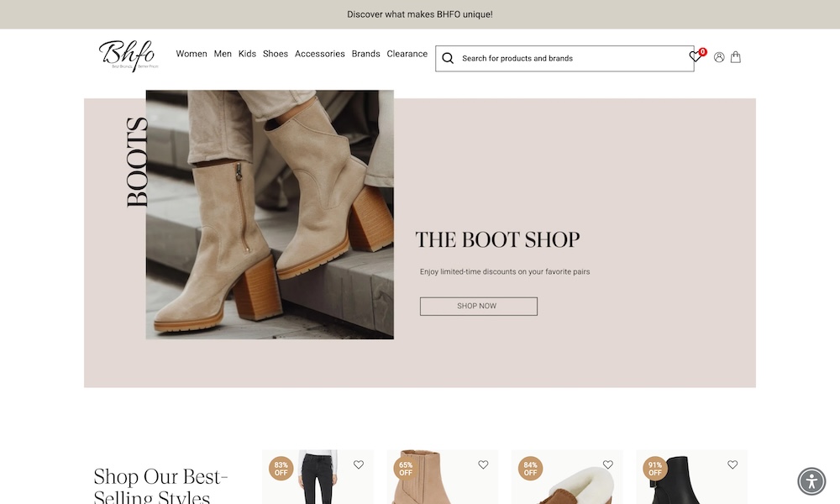Open the wishlist heart icon in header
Viewport: 840px width, 504px height.
tap(695, 57)
